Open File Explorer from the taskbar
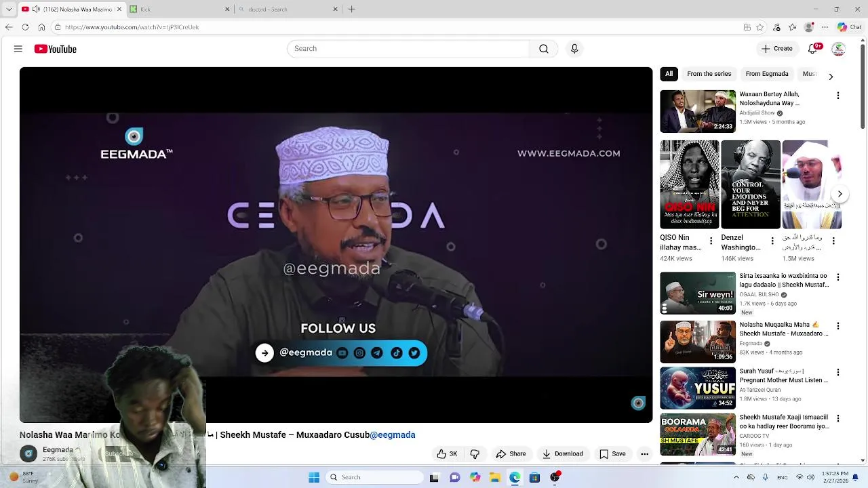 (x=495, y=477)
